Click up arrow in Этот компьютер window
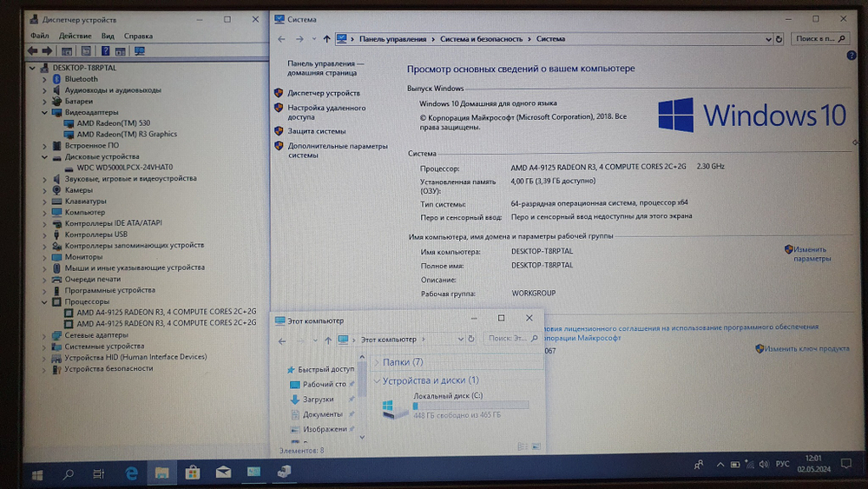Viewport: 868px width, 489px height. pyautogui.click(x=328, y=340)
